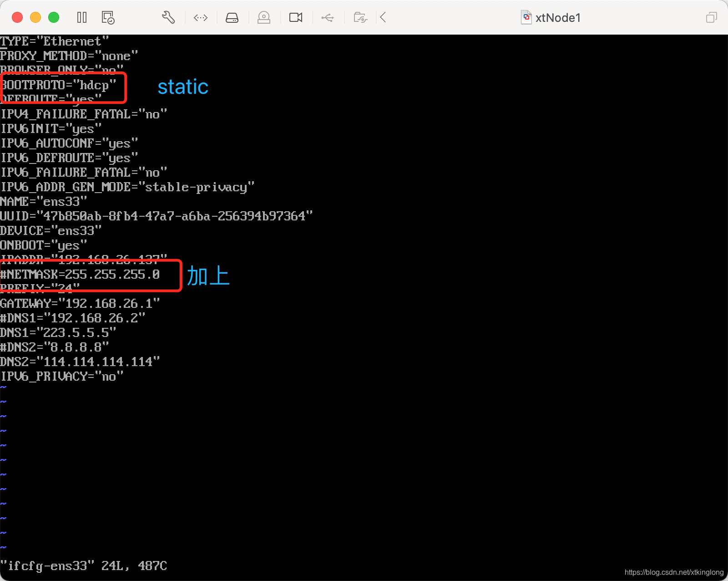Open the snapshots manager icon

(108, 18)
